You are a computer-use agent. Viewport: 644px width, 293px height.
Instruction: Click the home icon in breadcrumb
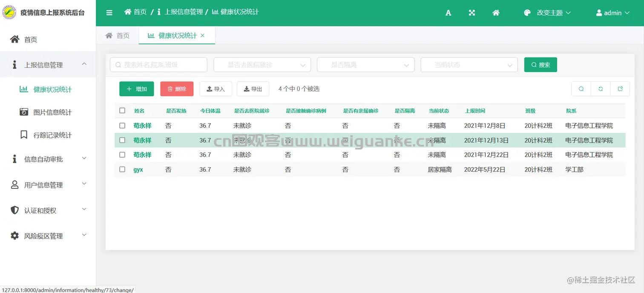point(128,12)
